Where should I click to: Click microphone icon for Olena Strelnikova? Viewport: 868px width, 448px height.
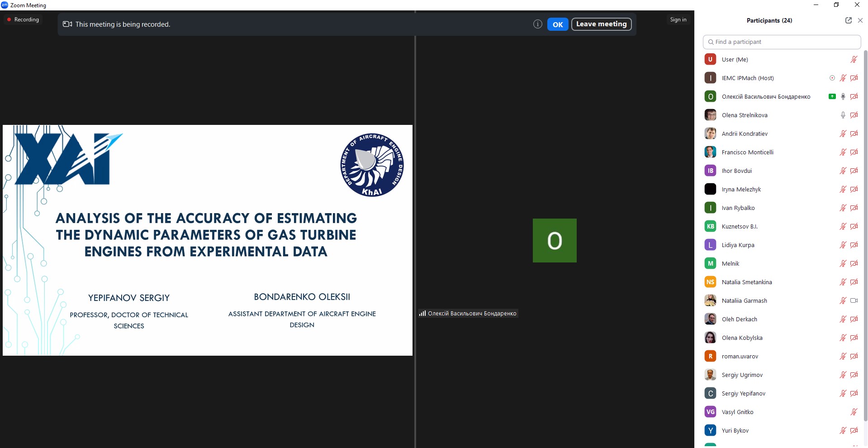843,115
